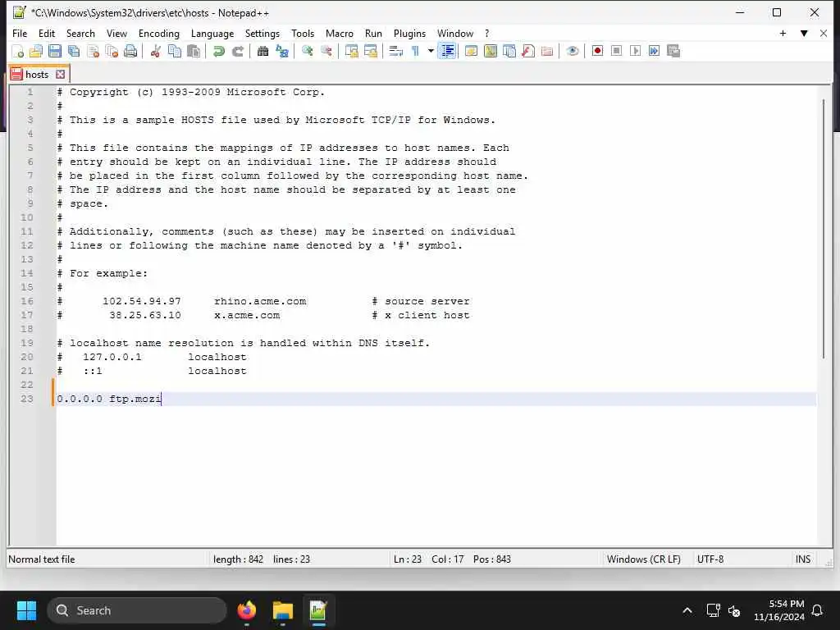Open the File menu
This screenshot has height=630, width=840.
(20, 33)
